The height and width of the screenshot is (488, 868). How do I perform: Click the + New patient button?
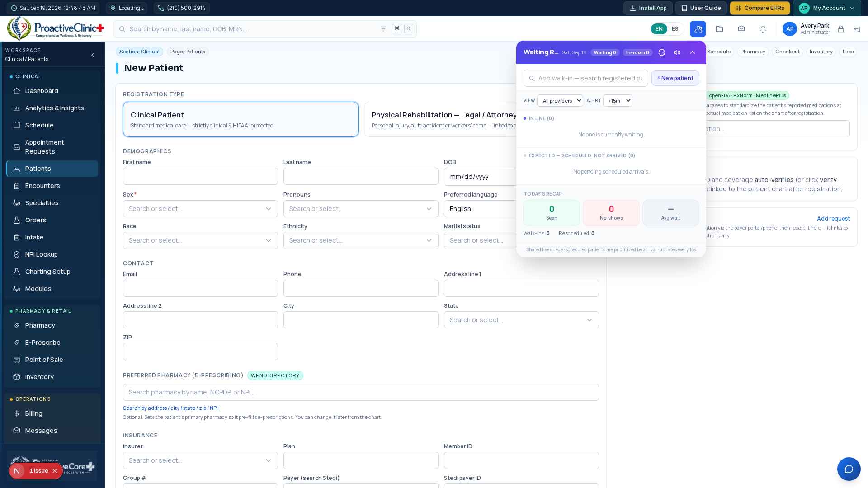pos(675,78)
